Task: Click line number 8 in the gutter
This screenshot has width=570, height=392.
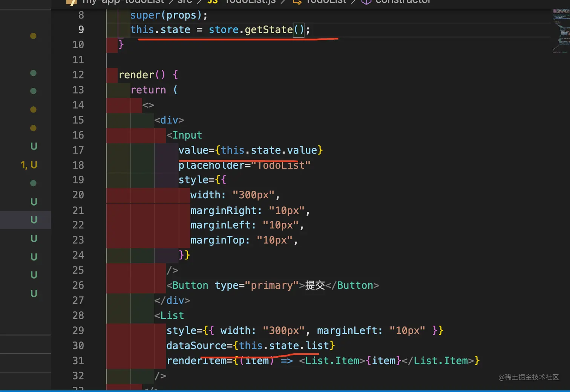Action: pyautogui.click(x=81, y=15)
